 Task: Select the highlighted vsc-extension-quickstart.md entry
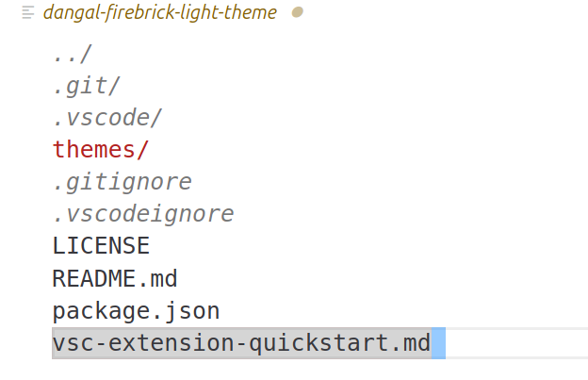(241, 344)
